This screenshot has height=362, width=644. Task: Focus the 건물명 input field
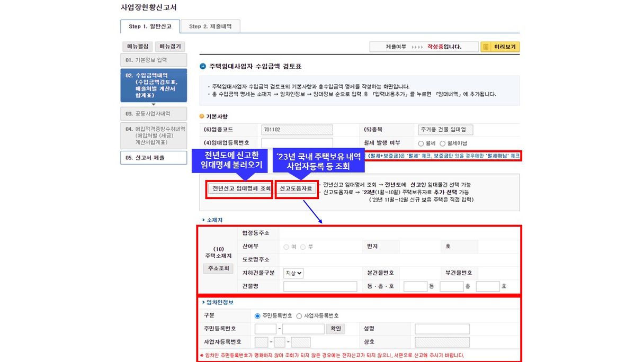pyautogui.click(x=320, y=286)
